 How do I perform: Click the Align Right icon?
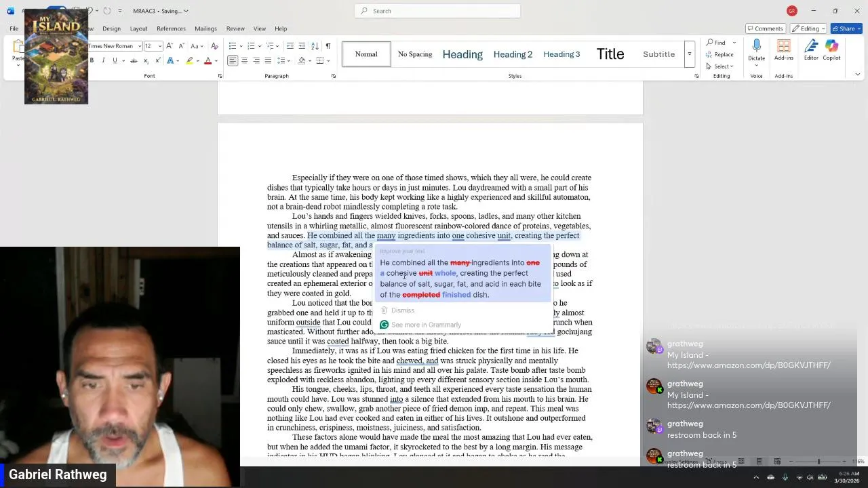256,60
